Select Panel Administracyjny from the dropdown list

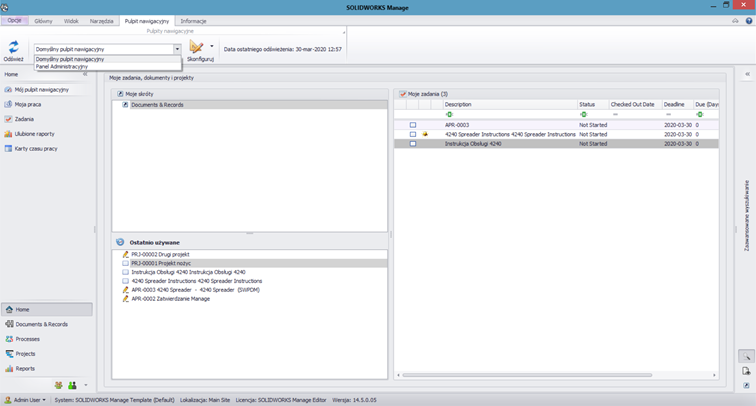(62, 67)
